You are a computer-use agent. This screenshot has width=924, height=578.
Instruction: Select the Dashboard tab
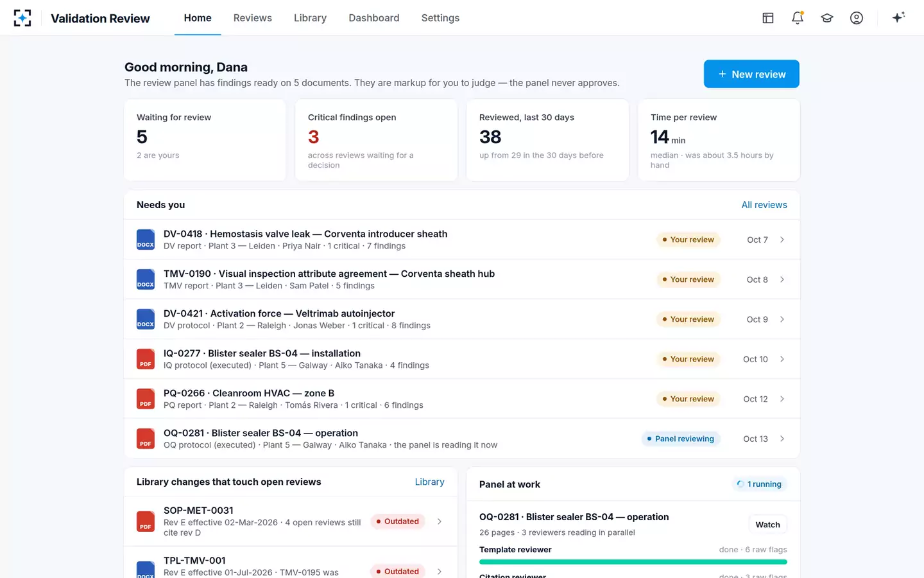tap(374, 18)
